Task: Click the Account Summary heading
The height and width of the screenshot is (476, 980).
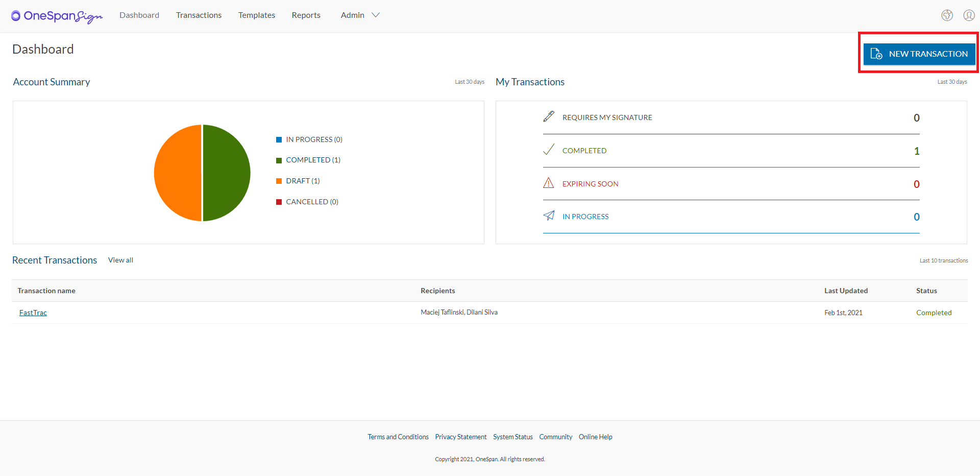Action: [52, 82]
